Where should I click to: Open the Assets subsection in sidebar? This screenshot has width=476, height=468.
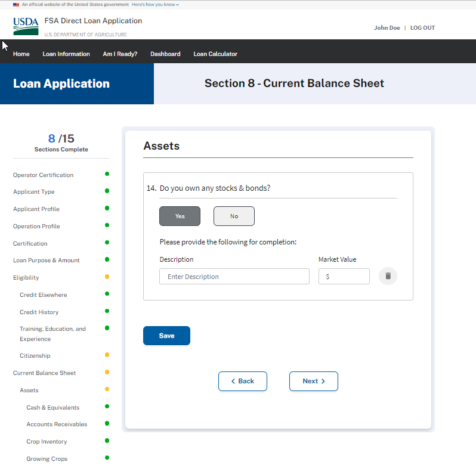tap(29, 390)
